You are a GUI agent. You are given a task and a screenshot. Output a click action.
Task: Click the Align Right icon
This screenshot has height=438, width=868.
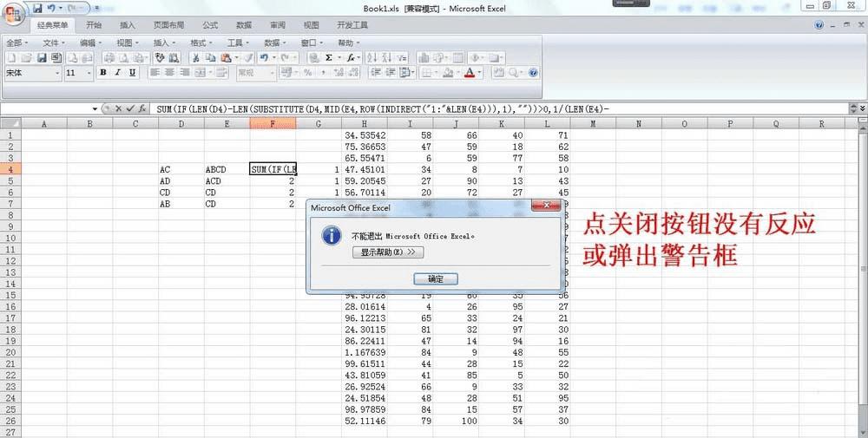(x=184, y=73)
